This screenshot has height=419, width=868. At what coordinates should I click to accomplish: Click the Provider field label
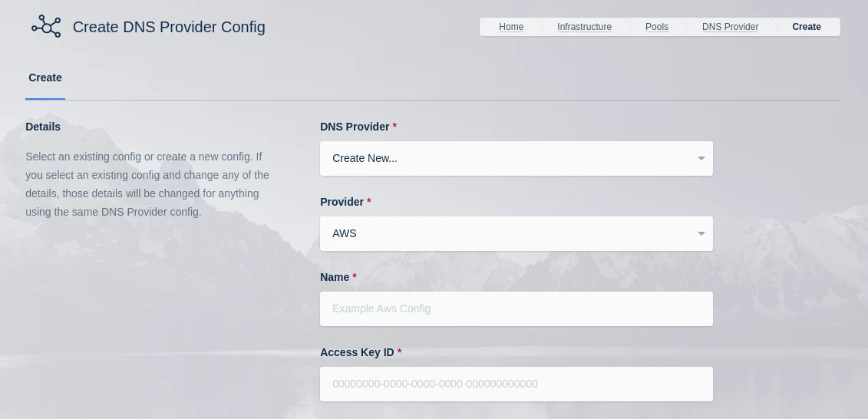tap(342, 202)
